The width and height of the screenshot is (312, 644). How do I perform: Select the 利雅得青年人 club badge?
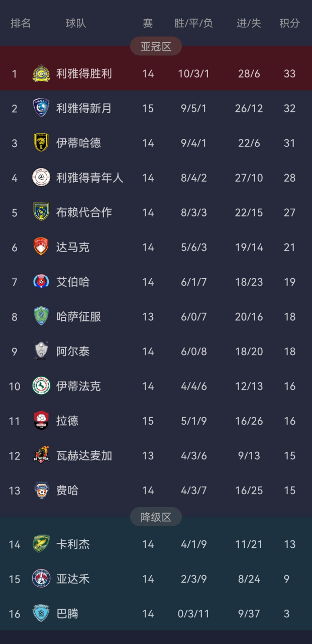(x=41, y=178)
